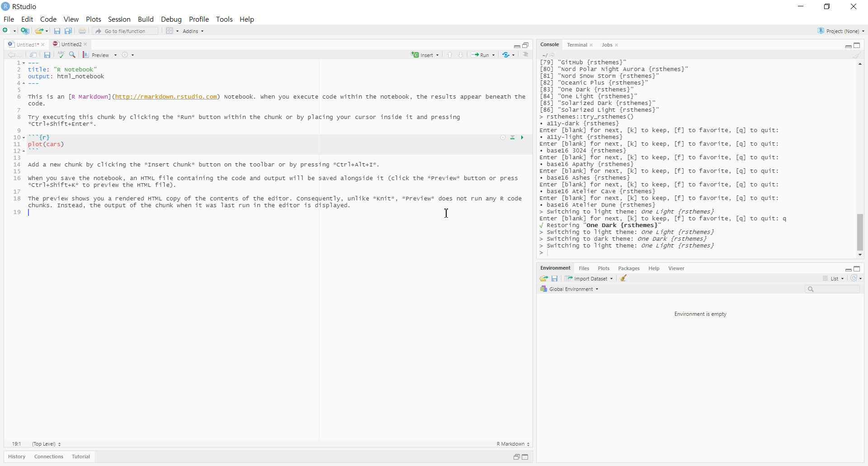
Task: Show the editor in a new window
Action: click(x=33, y=55)
